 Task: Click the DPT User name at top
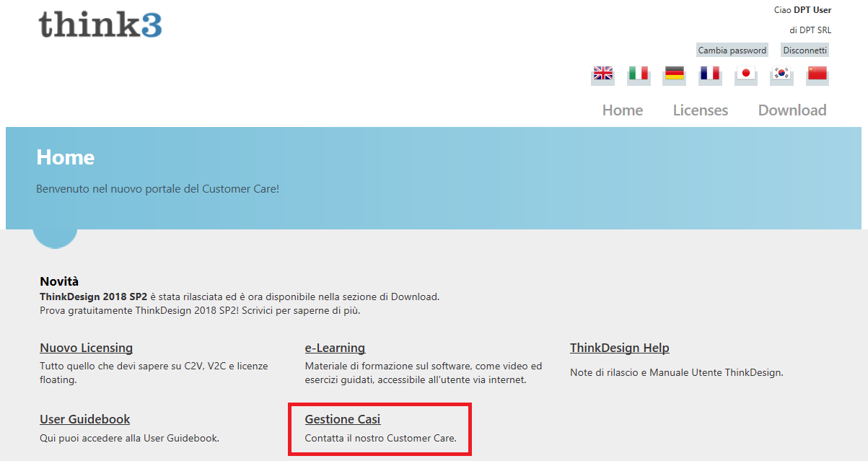(x=812, y=10)
